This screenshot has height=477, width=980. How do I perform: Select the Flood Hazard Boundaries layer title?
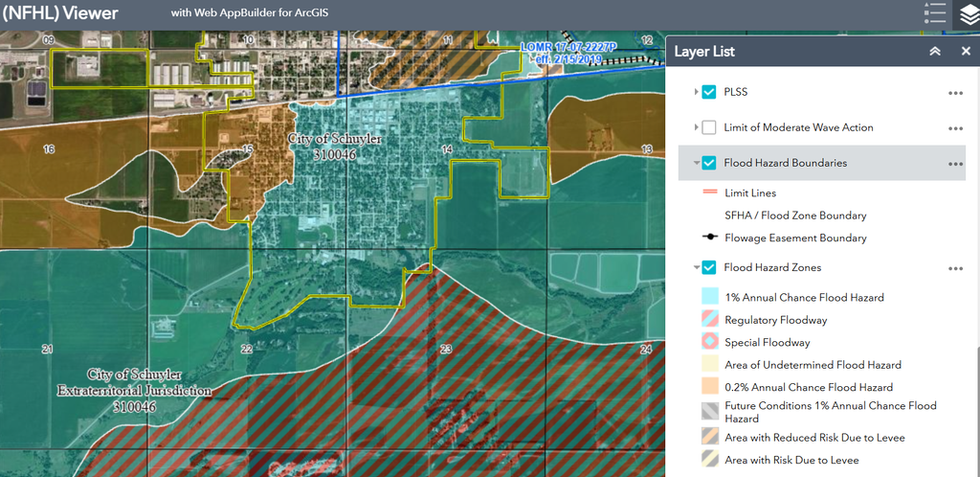[x=786, y=163]
